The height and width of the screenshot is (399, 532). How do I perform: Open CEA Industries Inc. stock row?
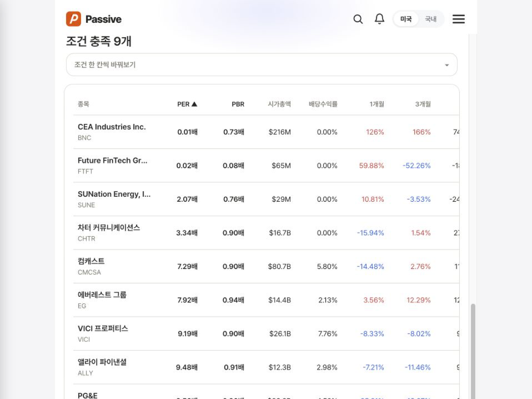(x=266, y=132)
